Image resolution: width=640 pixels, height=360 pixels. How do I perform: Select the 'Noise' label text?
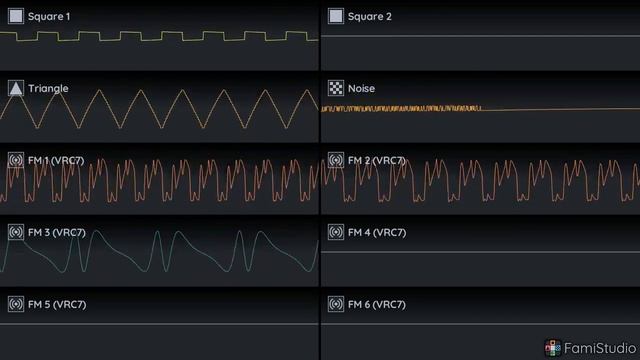click(361, 89)
